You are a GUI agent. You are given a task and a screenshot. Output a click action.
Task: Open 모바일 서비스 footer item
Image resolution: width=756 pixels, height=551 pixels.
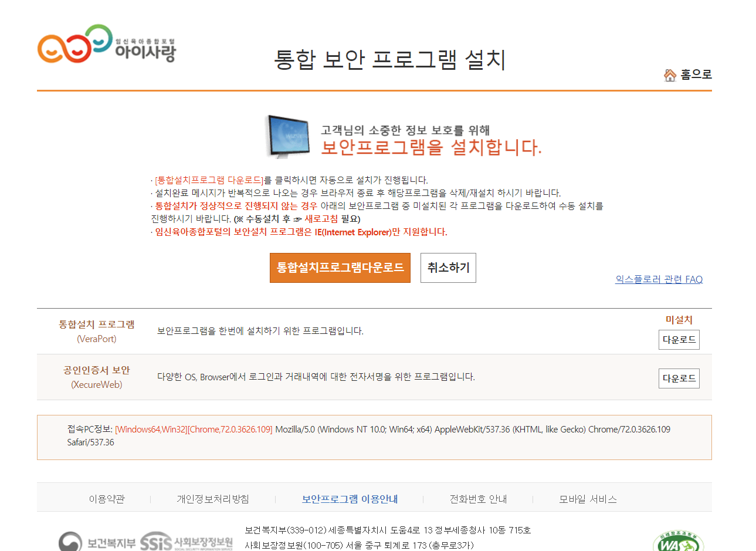(x=588, y=499)
